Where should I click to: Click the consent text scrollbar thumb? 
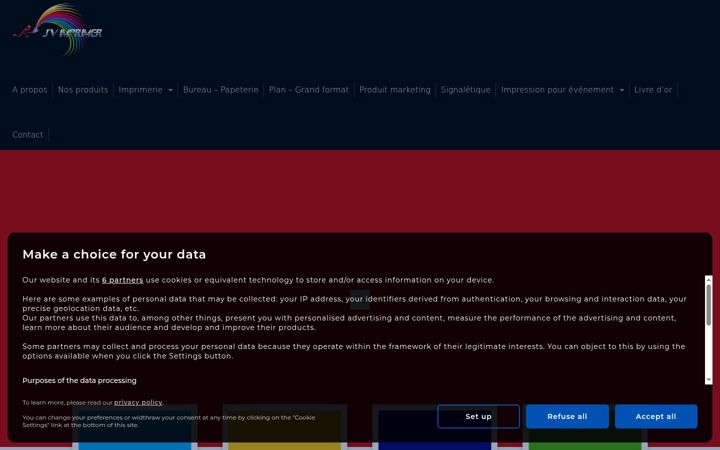pos(709,305)
